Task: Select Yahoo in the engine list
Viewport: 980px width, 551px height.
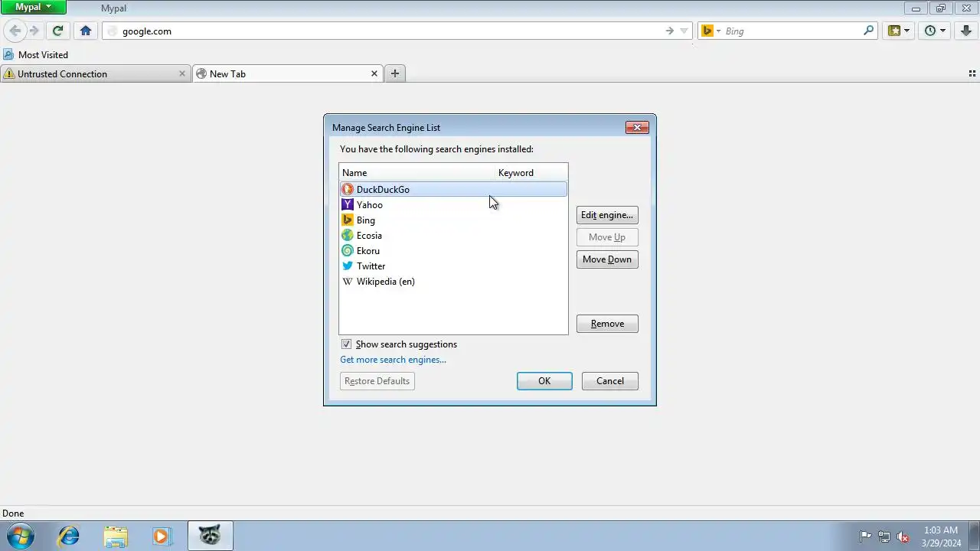Action: coord(453,205)
